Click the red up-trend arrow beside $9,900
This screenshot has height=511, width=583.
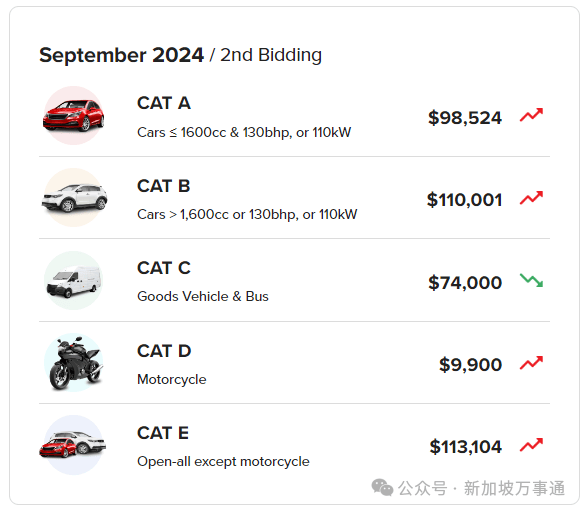[x=531, y=363]
